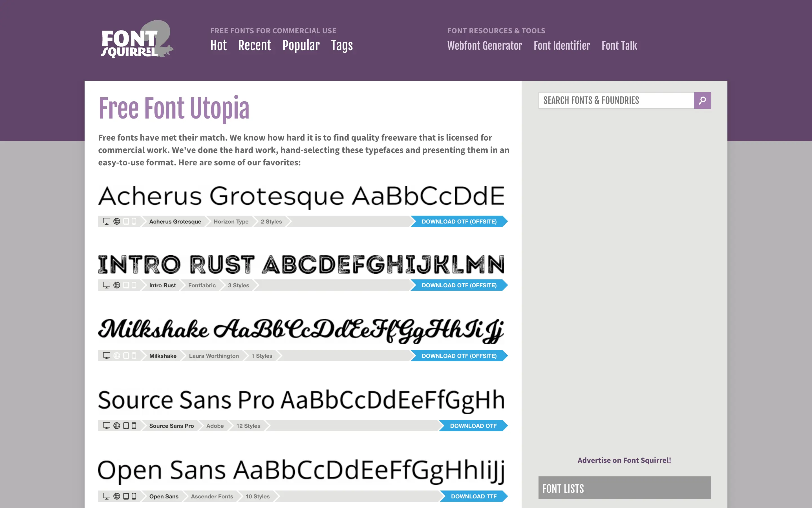Click desktop icon in Intro Rust row
Image resolution: width=812 pixels, height=508 pixels.
(107, 285)
